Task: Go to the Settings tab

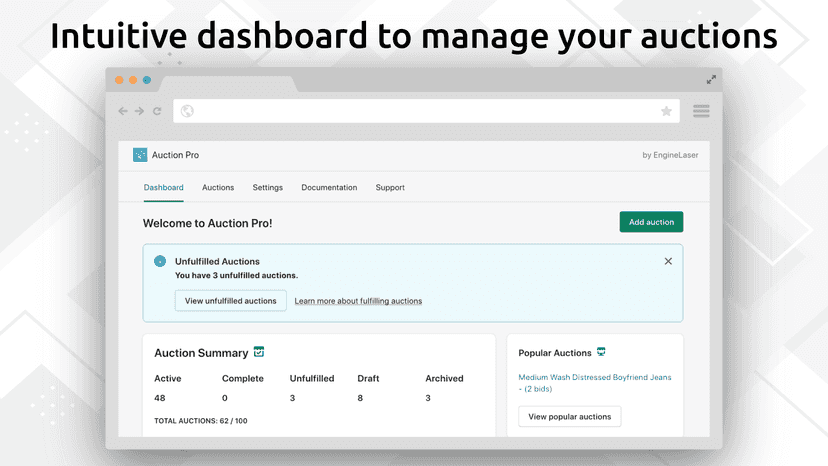Action: point(268,188)
